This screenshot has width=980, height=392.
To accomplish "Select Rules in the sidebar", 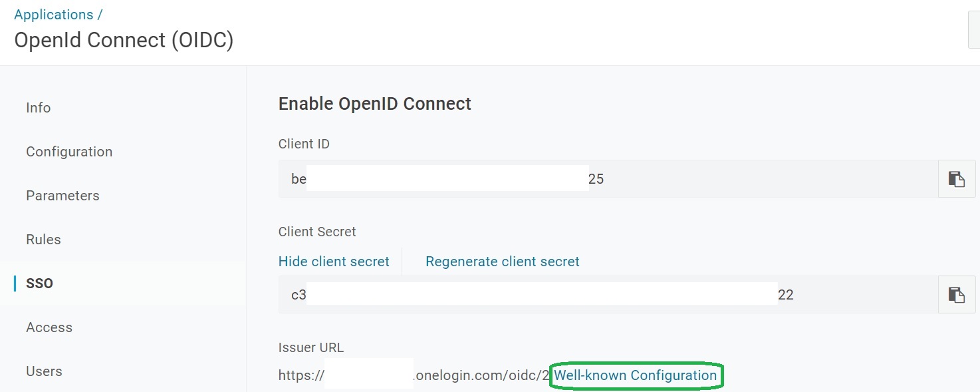I will click(43, 240).
